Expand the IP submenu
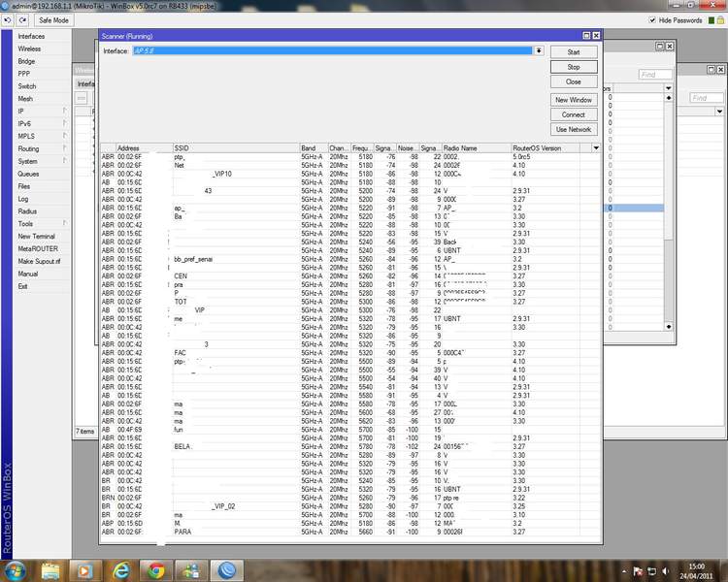 tap(42, 112)
